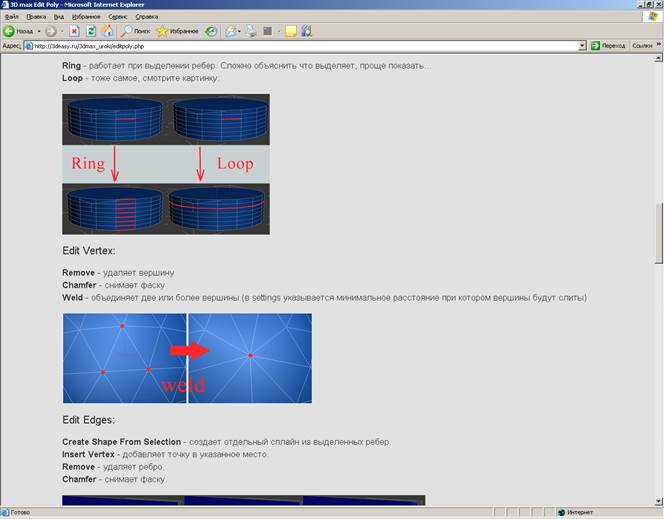Click the address bar URL field
The width and height of the screenshot is (664, 519).
pyautogui.click(x=305, y=46)
